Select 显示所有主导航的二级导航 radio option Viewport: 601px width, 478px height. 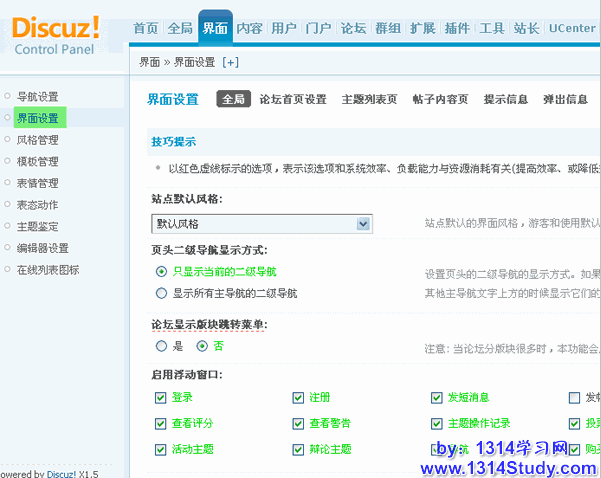(161, 294)
